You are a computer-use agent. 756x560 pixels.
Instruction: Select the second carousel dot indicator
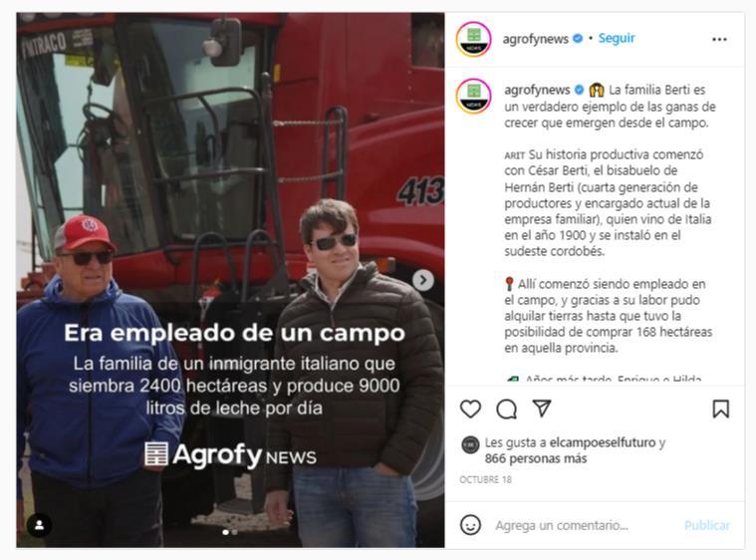point(235,532)
